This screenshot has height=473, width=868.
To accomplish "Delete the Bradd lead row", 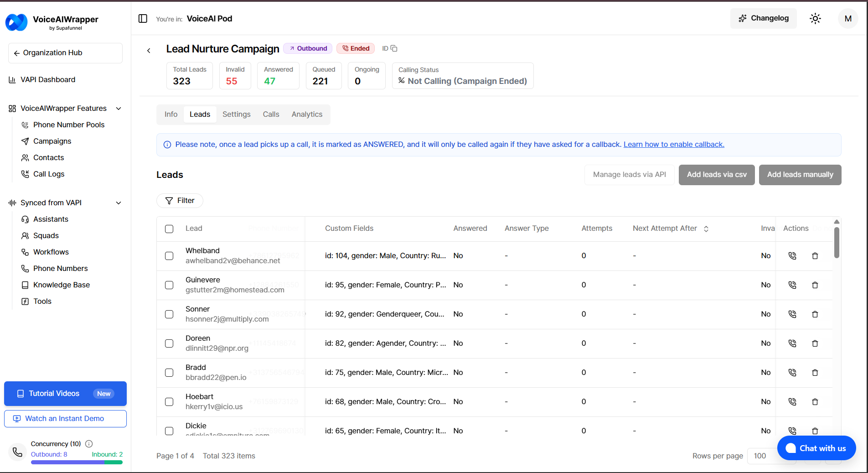I will (815, 373).
